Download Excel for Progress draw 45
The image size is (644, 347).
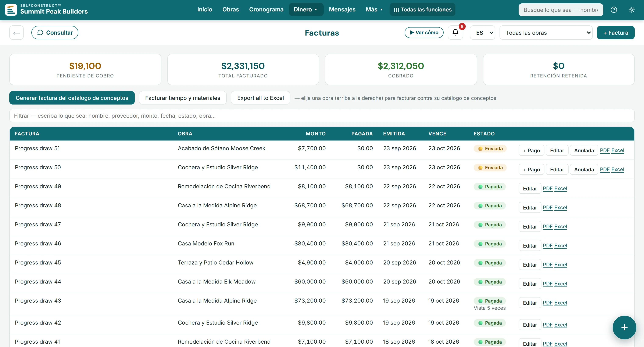(561, 264)
